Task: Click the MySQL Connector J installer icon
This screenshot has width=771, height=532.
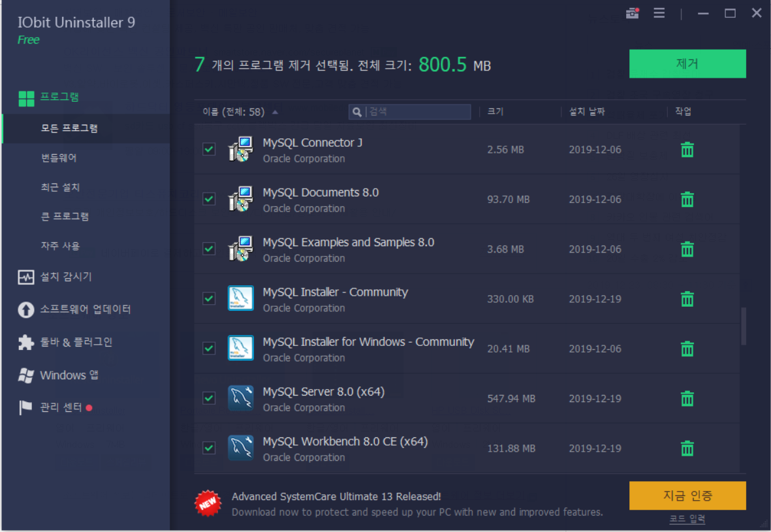Action: pos(240,149)
